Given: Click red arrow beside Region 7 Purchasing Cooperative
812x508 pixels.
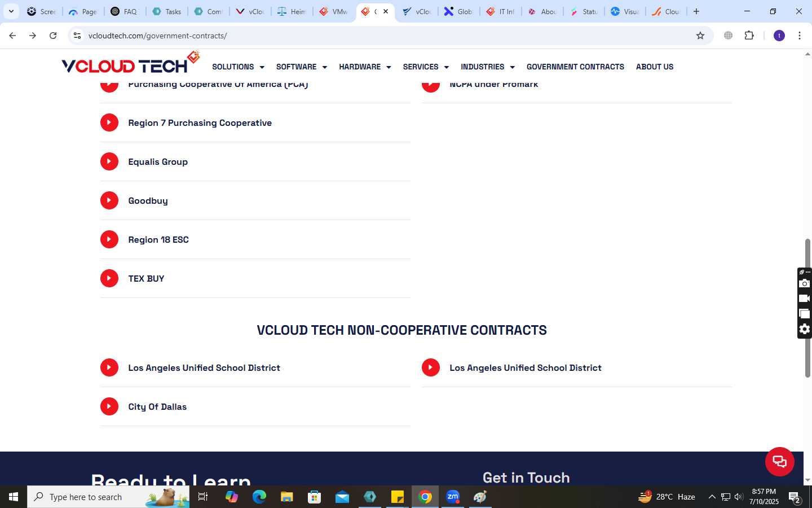Looking at the screenshot, I should (x=109, y=122).
